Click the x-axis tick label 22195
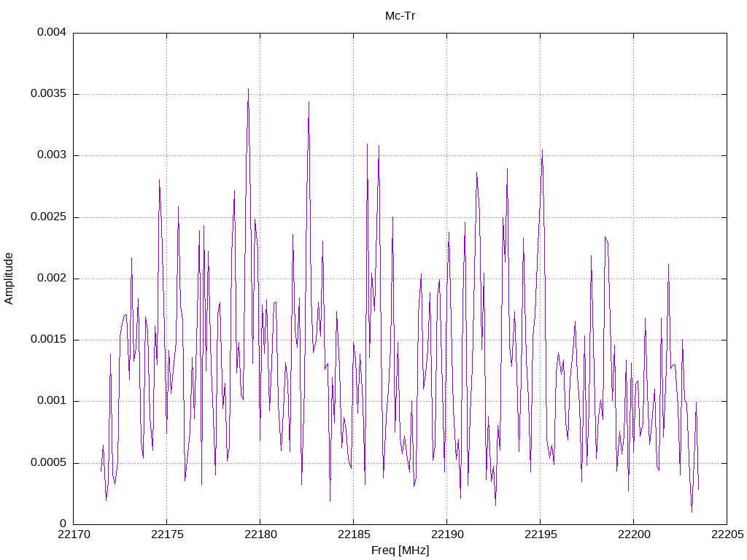This screenshot has height=560, width=747. [x=541, y=534]
